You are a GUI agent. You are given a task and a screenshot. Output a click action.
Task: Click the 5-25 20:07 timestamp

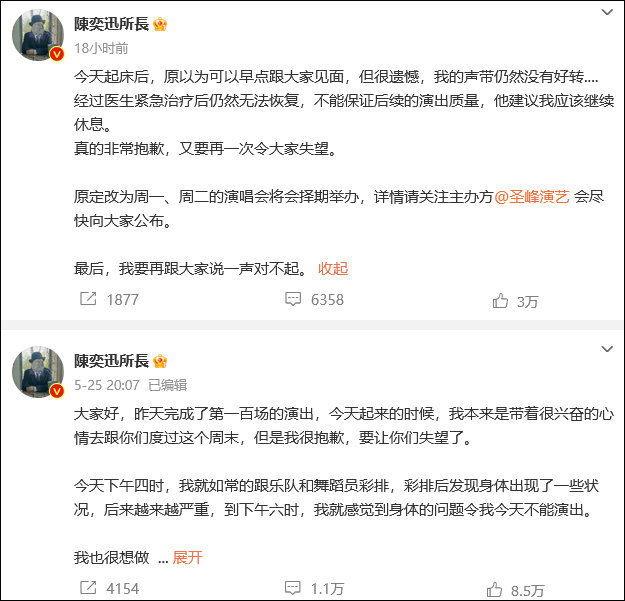[107, 384]
